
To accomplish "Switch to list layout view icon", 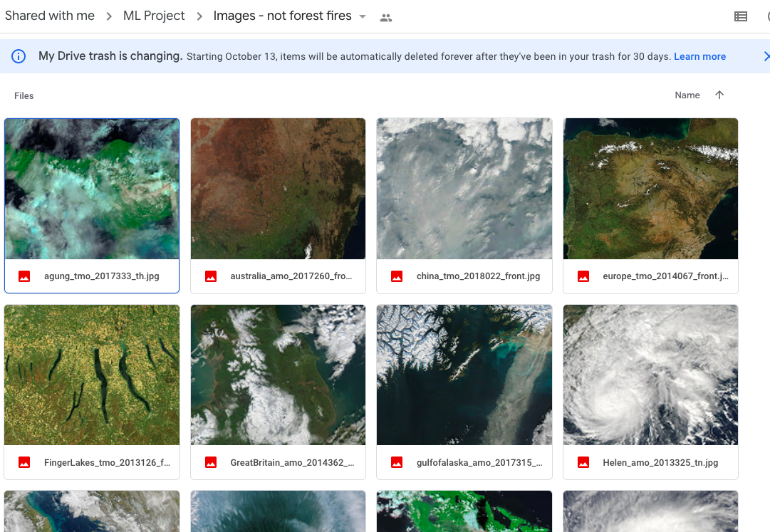I will pos(741,16).
